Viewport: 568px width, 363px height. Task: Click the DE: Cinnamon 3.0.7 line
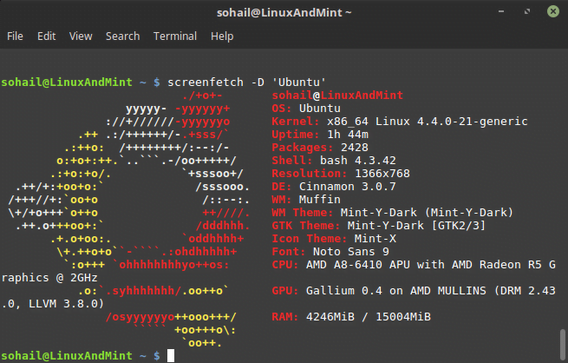point(334,187)
